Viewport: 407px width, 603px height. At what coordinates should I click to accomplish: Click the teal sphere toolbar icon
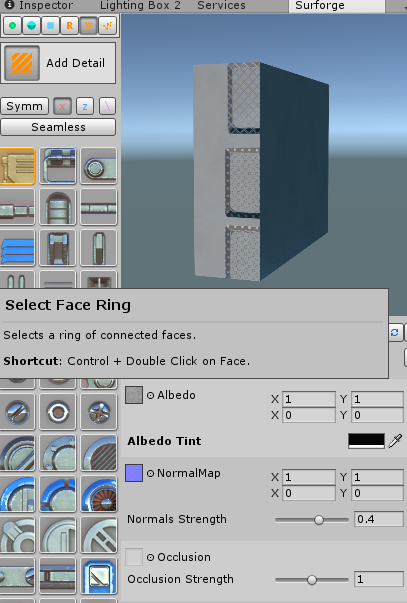[32, 26]
